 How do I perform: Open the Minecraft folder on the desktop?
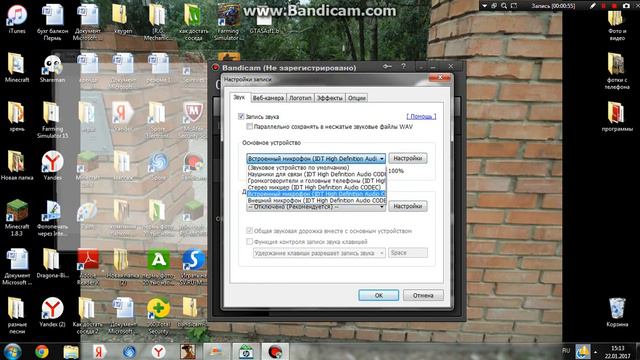click(17, 68)
